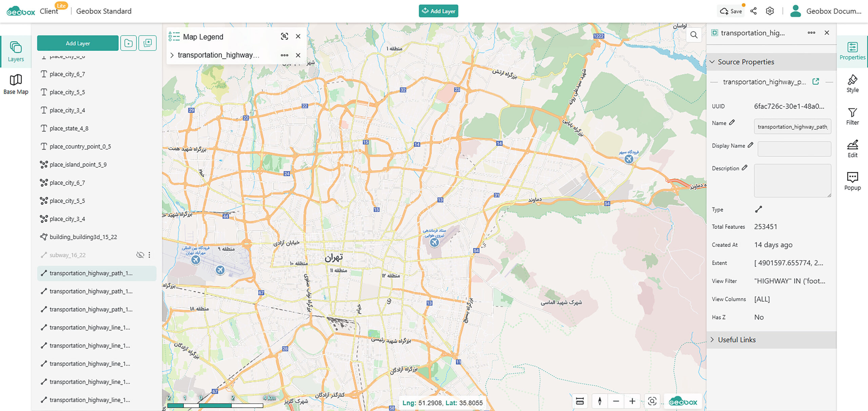Image resolution: width=868 pixels, height=411 pixels.
Task: Open the Style panel
Action: [x=852, y=83]
